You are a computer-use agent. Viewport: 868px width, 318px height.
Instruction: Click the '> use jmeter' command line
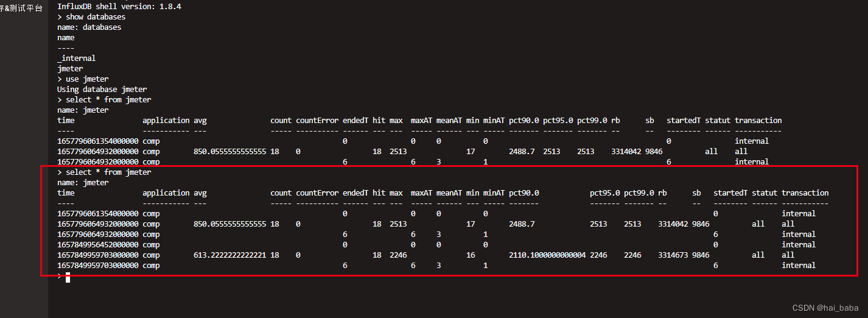[x=83, y=79]
